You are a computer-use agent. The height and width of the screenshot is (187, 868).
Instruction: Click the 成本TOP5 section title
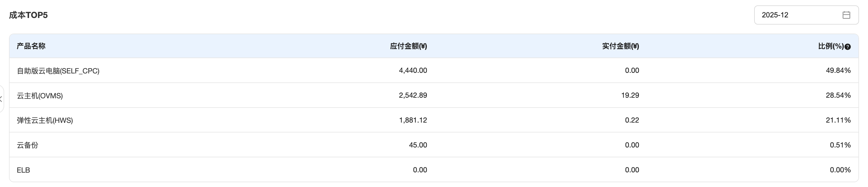[28, 15]
